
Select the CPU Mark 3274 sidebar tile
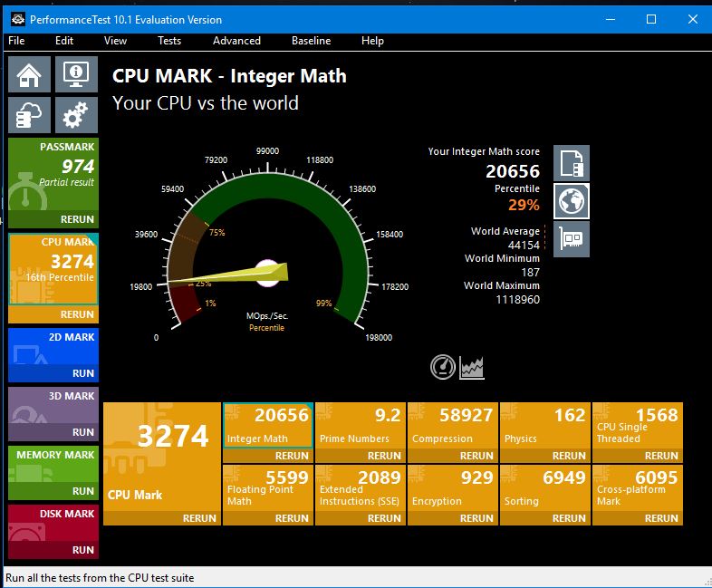[53, 269]
